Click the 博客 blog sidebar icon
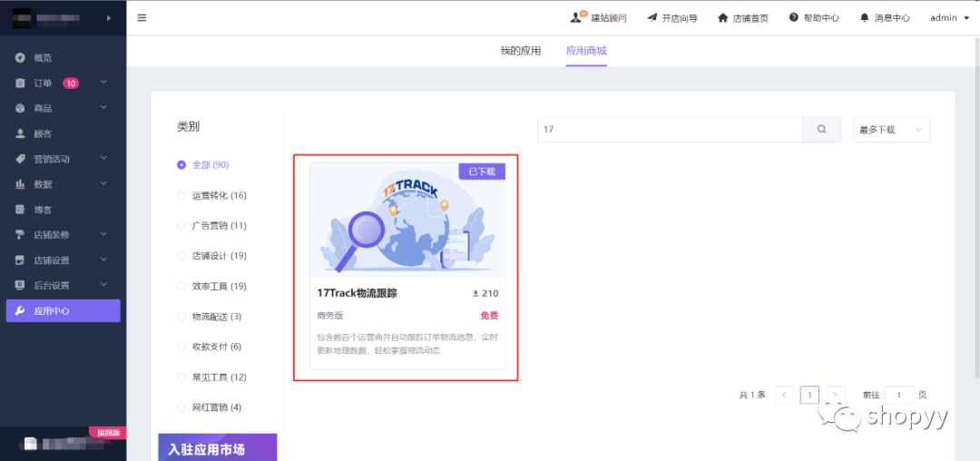 (x=20, y=210)
